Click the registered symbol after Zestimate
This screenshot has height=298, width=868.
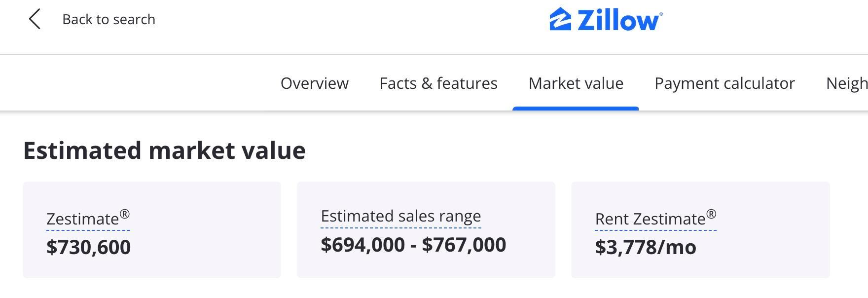tap(125, 214)
